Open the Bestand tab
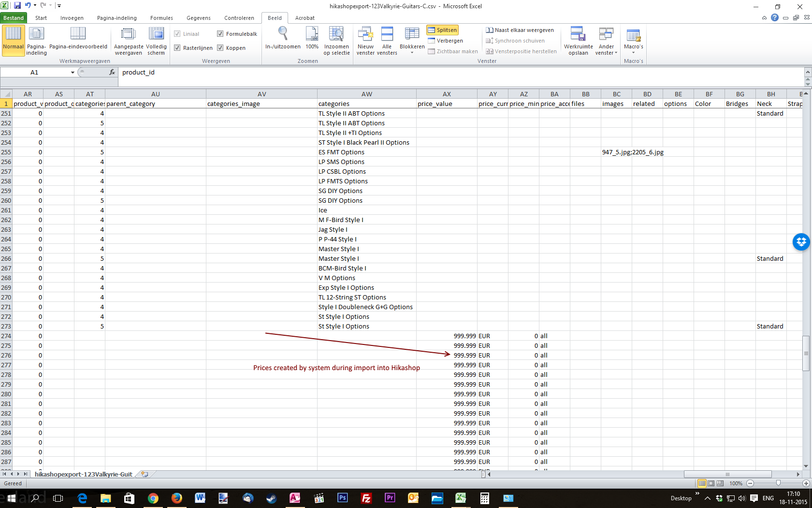The height and width of the screenshot is (508, 812). point(14,18)
